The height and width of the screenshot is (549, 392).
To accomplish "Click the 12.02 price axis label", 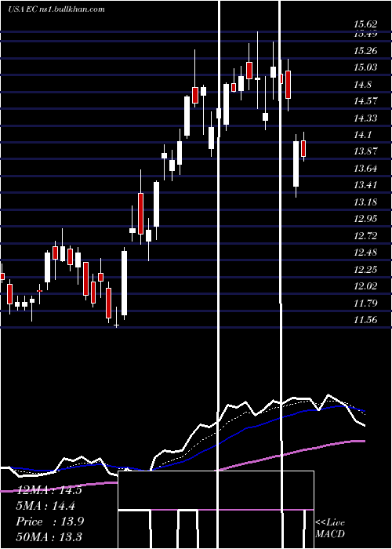I will [x=365, y=286].
